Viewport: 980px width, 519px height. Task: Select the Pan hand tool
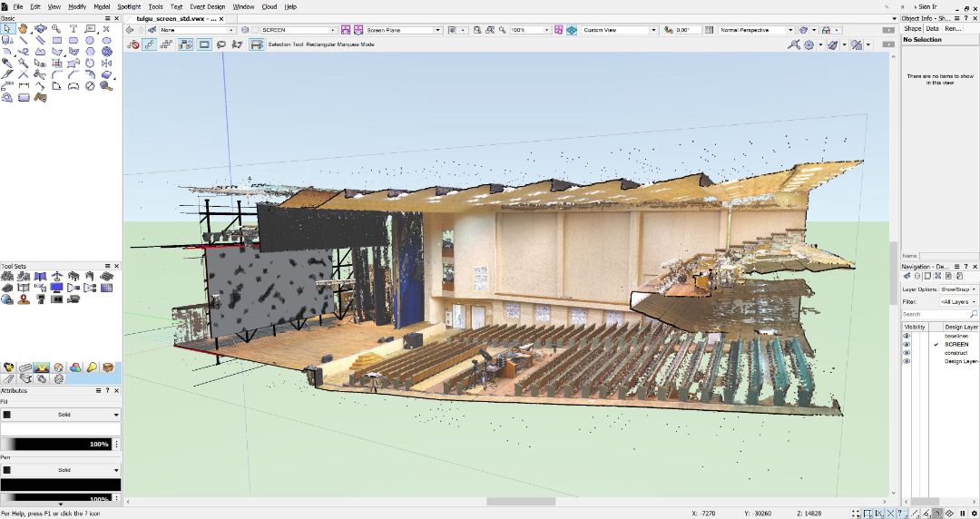[x=24, y=29]
